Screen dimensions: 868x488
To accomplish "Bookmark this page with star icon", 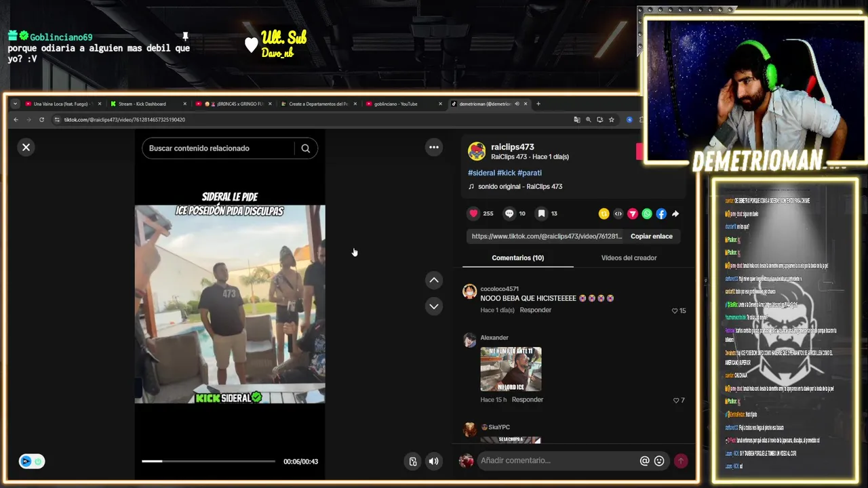I will pos(611,119).
